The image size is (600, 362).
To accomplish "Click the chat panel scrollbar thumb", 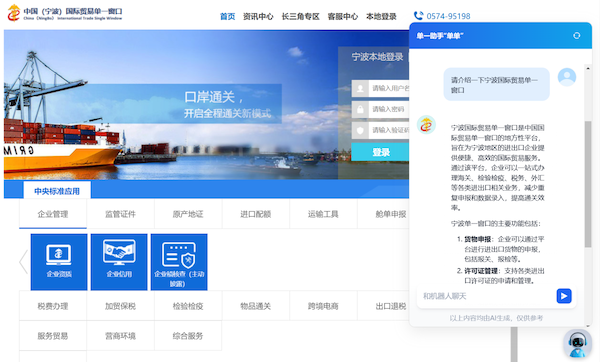I will pos(588,184).
